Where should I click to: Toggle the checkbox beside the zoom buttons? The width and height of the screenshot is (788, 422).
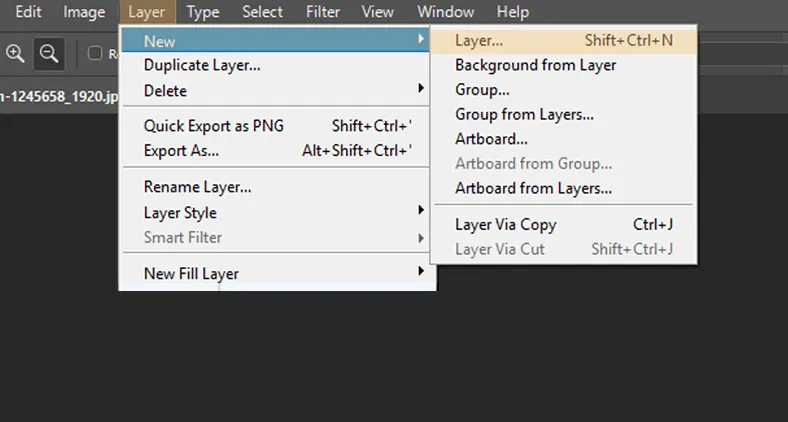coord(94,53)
